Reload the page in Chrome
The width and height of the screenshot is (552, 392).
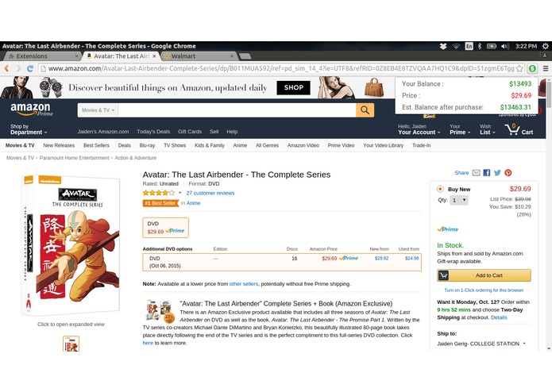pyautogui.click(x=30, y=68)
